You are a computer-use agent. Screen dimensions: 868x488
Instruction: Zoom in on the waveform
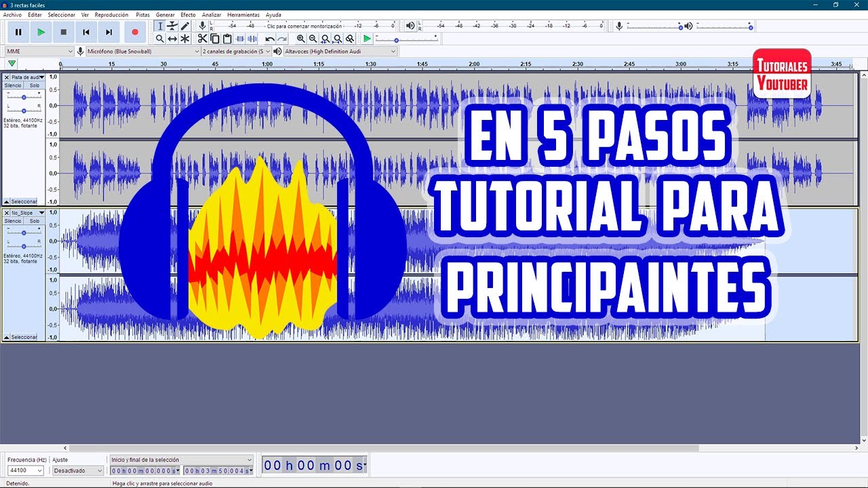click(301, 39)
